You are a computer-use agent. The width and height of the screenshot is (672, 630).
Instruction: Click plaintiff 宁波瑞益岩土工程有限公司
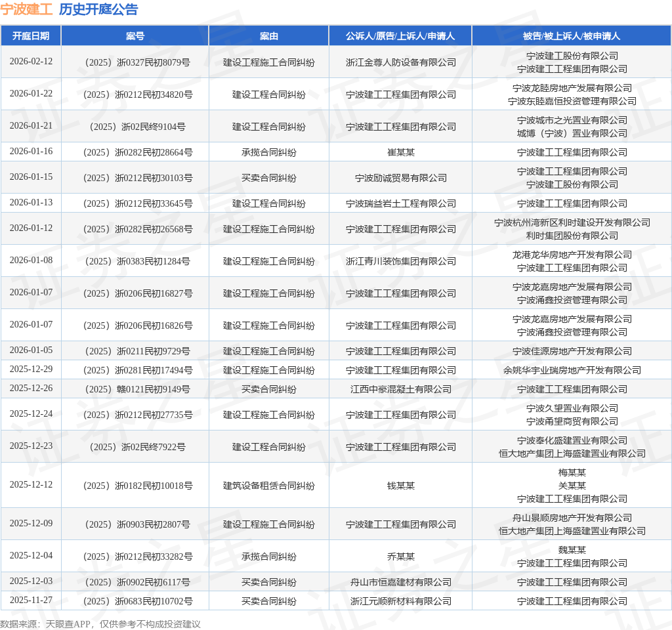(401, 203)
